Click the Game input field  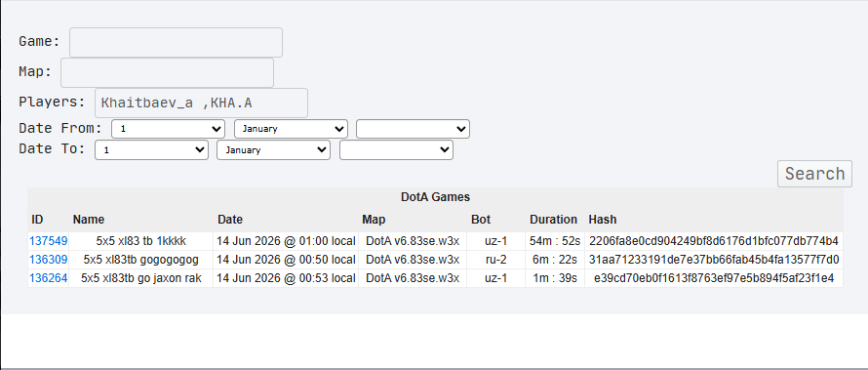176,42
